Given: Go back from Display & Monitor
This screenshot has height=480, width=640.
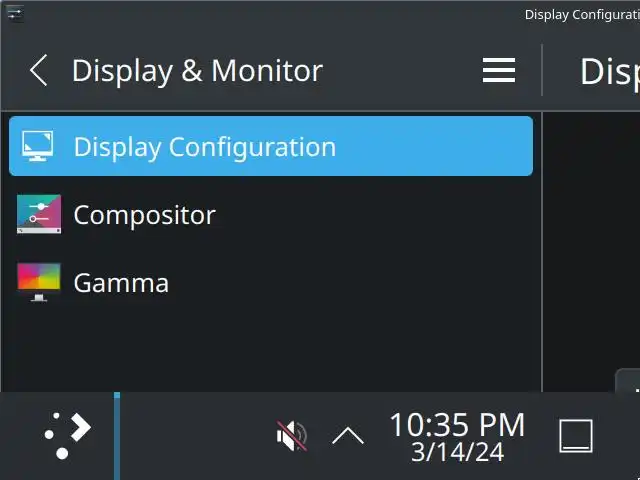Looking at the screenshot, I should (38, 71).
